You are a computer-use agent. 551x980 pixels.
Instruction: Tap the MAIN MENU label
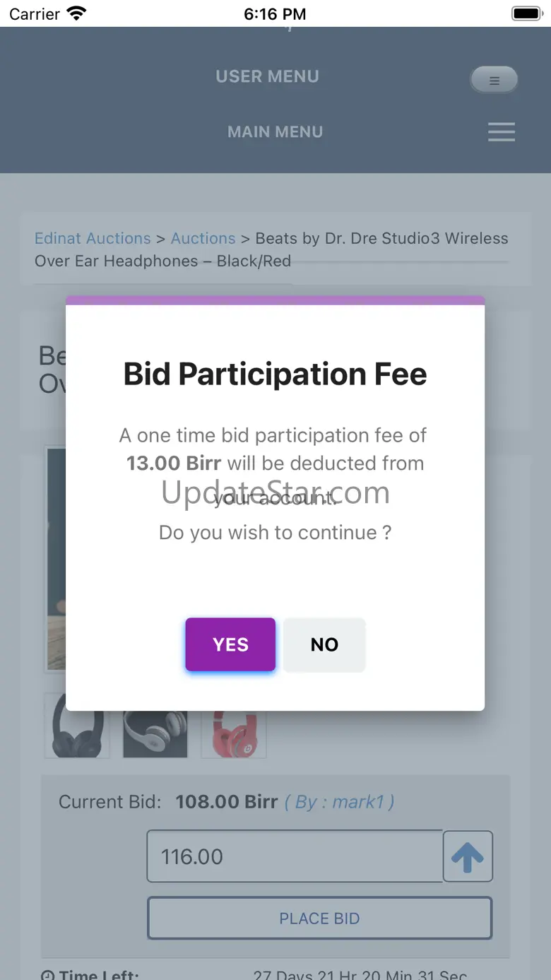[x=275, y=132]
